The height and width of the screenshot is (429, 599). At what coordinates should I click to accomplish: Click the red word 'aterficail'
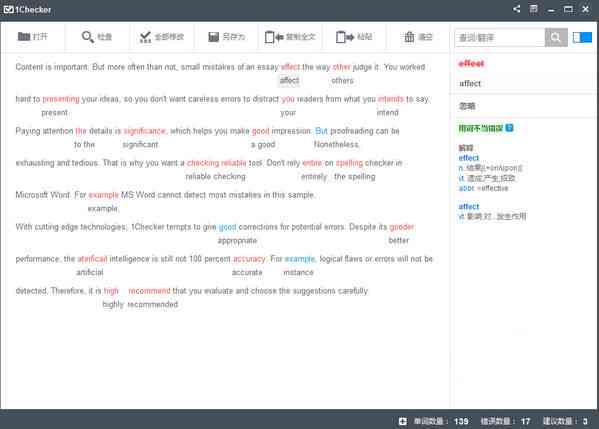(92, 259)
